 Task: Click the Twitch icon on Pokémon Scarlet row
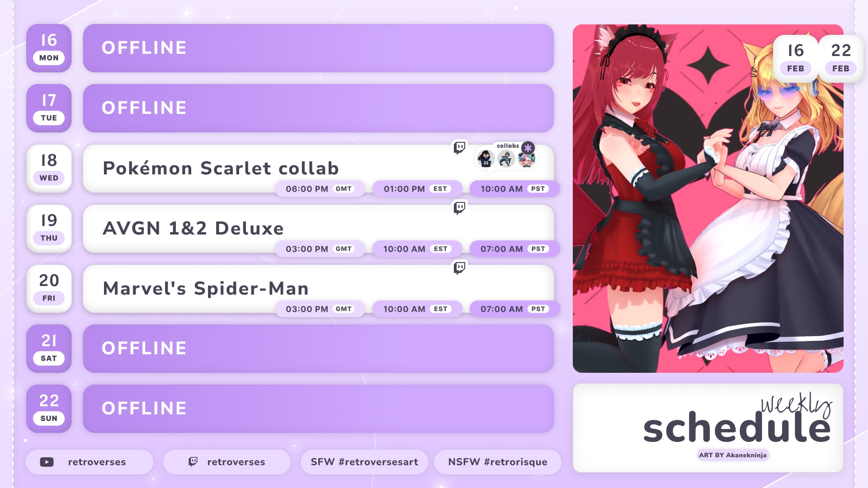click(459, 148)
